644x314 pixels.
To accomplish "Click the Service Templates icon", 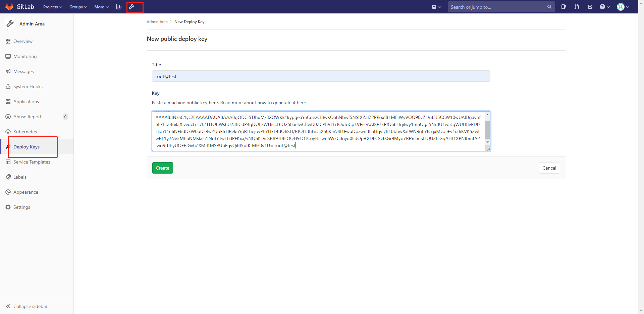I will (8, 162).
